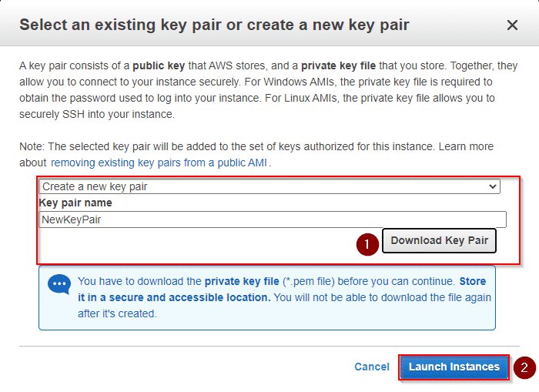
Task: Click the dialog title 'Select an existing key pair'
Action: coord(214,25)
